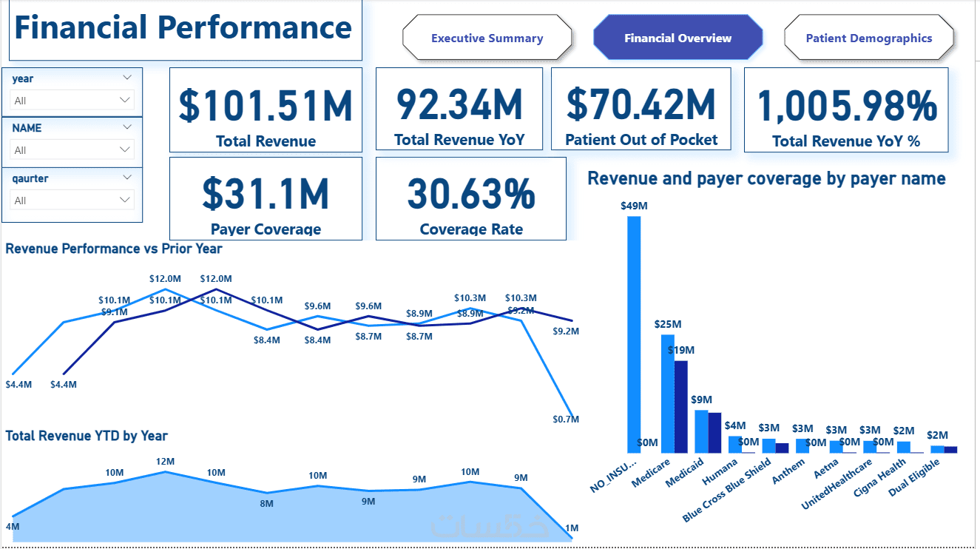Open the Executive Summary page

point(487,38)
